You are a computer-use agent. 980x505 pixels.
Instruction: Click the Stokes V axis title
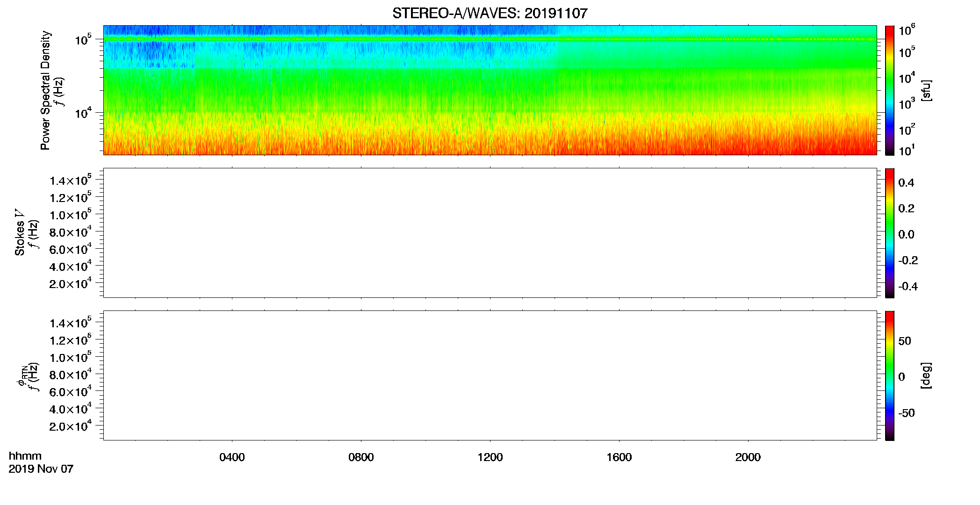tap(20, 233)
